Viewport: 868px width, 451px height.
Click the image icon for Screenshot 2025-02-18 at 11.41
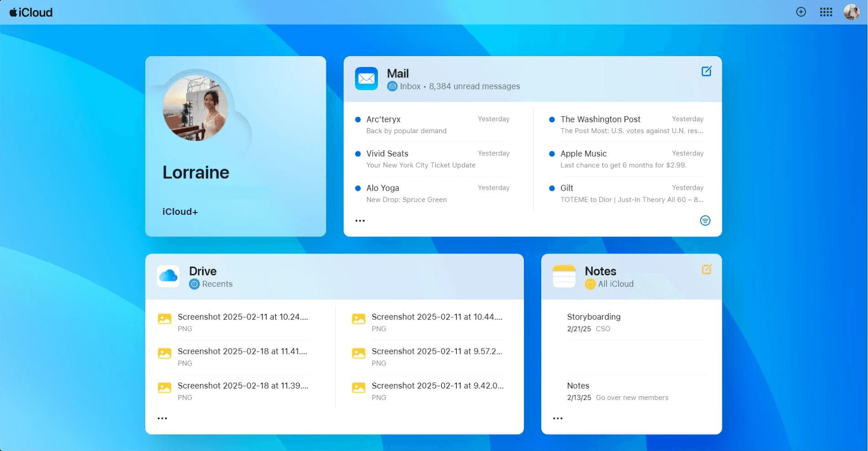pyautogui.click(x=164, y=353)
